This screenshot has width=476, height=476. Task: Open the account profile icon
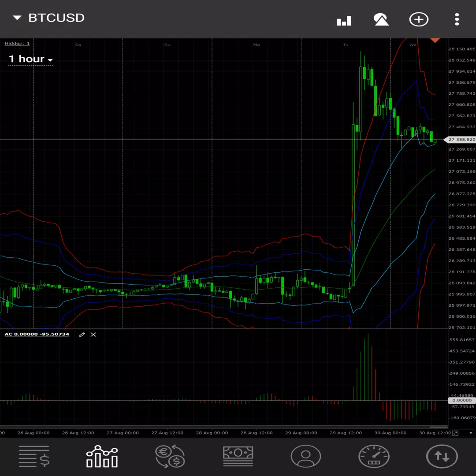tap(306, 456)
